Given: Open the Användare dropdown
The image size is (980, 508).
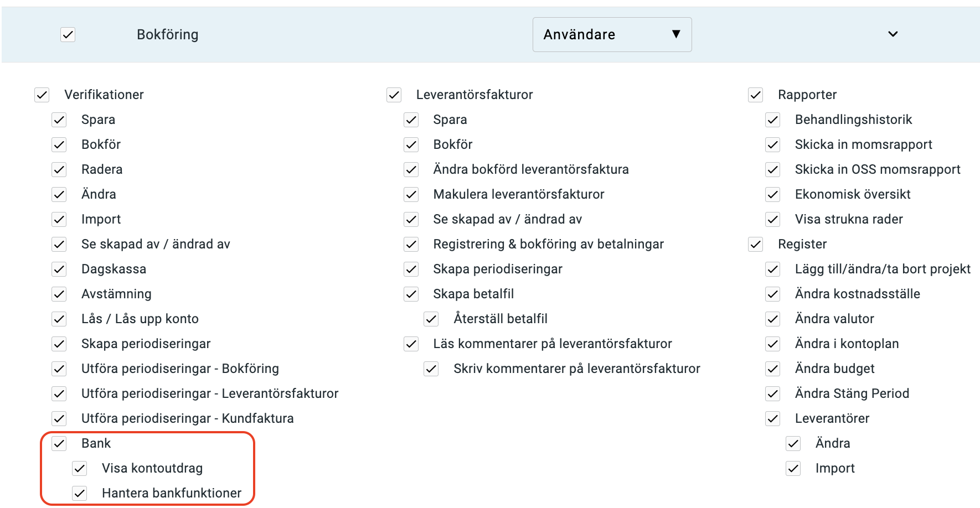Looking at the screenshot, I should pos(612,34).
